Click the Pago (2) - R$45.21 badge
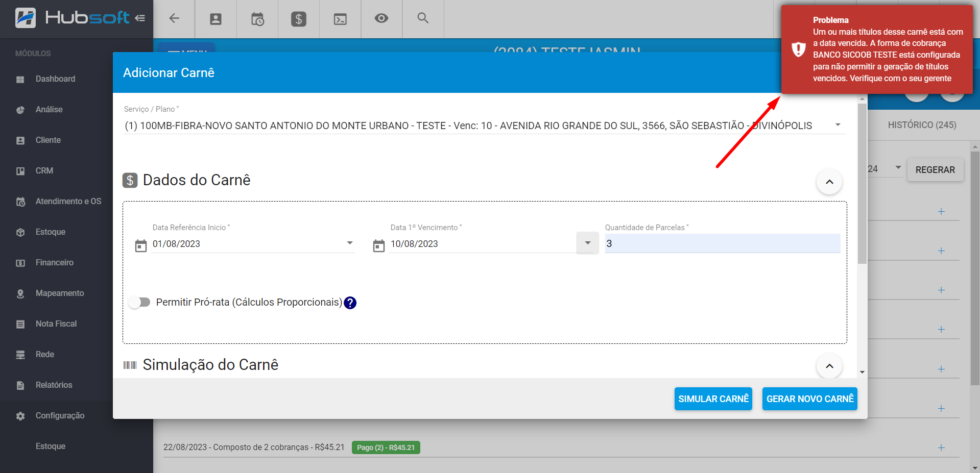This screenshot has width=980, height=473. [386, 447]
